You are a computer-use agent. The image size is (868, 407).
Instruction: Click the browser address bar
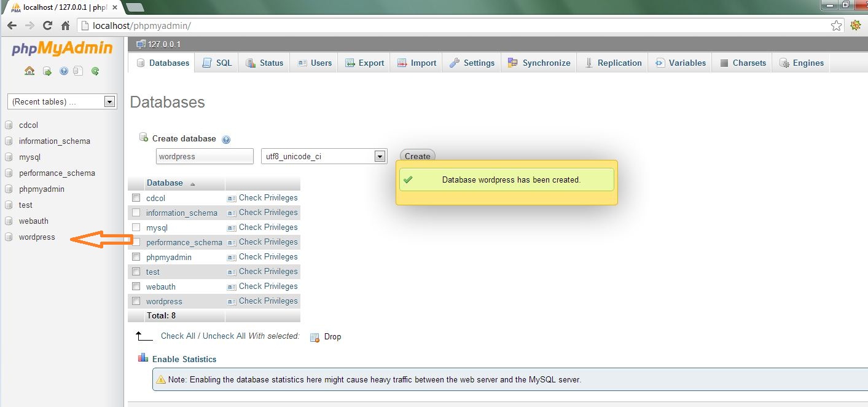pos(455,25)
